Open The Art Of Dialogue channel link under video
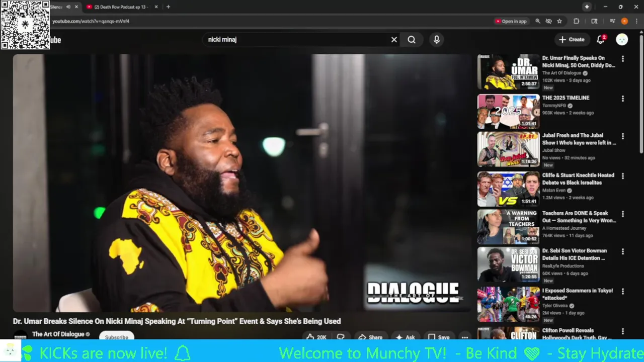The width and height of the screenshot is (644, 362). tap(58, 334)
